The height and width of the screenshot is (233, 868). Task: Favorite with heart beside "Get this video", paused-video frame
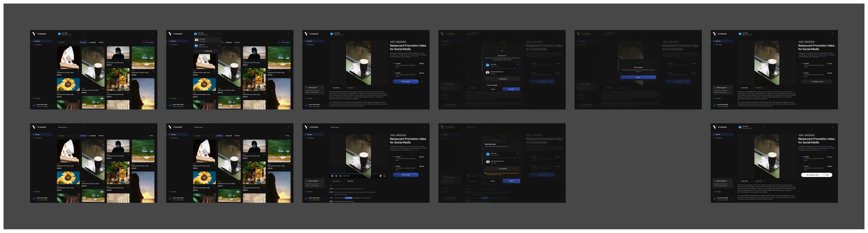[x=422, y=82]
